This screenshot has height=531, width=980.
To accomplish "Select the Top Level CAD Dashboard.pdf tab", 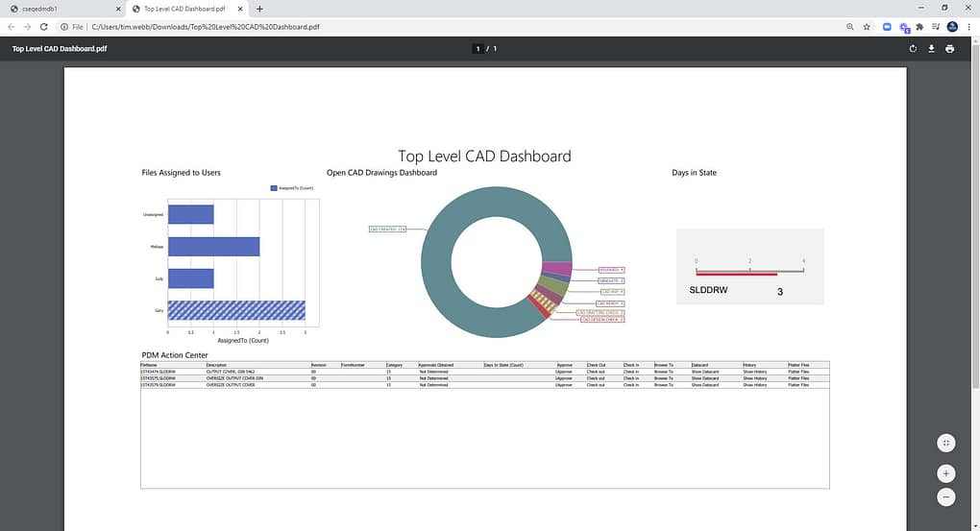I will click(187, 9).
